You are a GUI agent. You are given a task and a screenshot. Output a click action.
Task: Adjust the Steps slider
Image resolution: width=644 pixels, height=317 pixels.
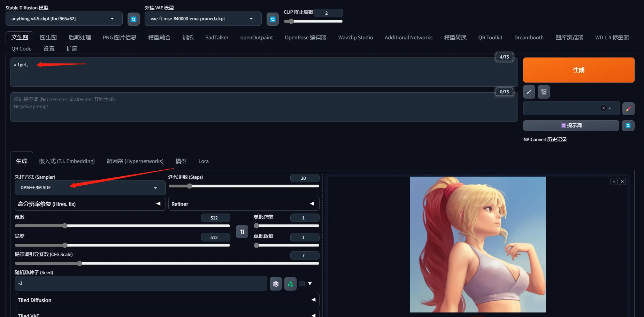[x=244, y=186]
